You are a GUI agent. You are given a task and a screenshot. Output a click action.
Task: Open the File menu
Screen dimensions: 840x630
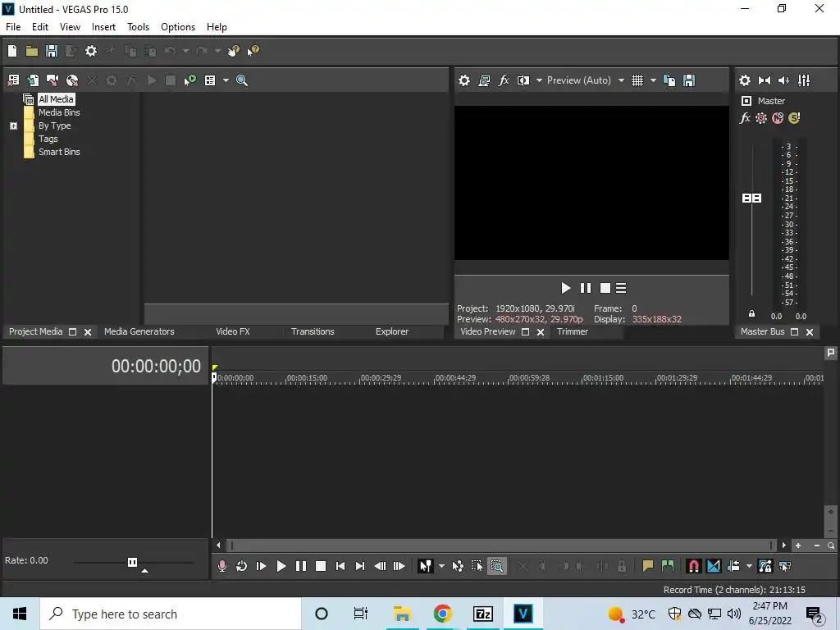coord(13,27)
